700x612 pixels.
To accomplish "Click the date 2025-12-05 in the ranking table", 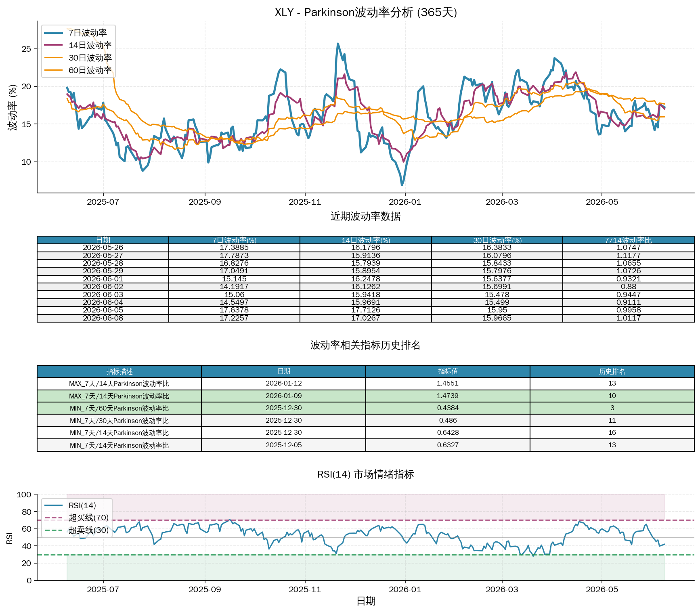I will (x=284, y=445).
